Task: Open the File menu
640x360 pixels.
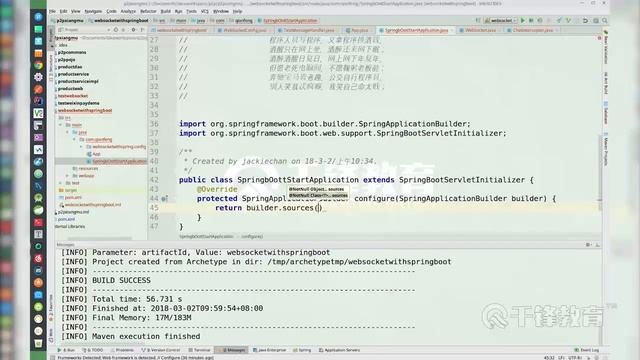Action: [52, 11]
